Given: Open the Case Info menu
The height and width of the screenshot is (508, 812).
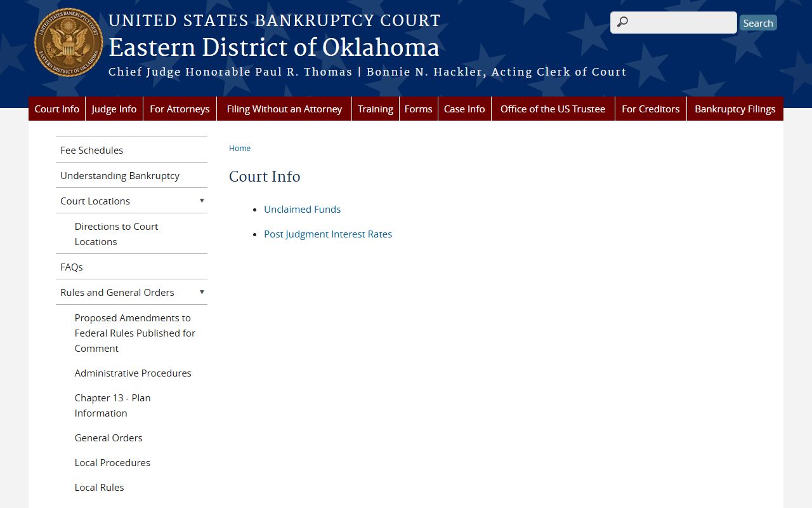Looking at the screenshot, I should coord(464,109).
